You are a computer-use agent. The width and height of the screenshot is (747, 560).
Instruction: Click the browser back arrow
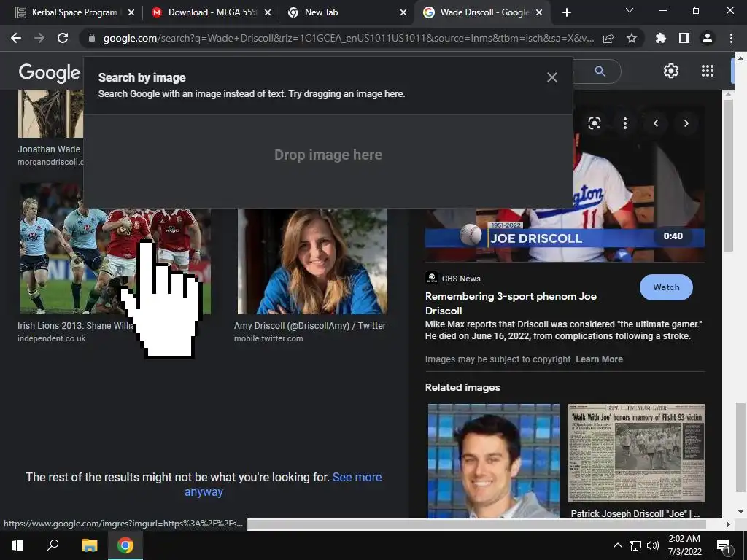point(16,38)
